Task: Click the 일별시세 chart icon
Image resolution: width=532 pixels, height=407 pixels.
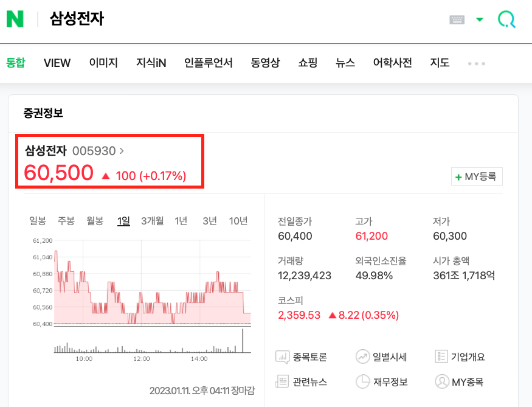Action: [x=362, y=357]
